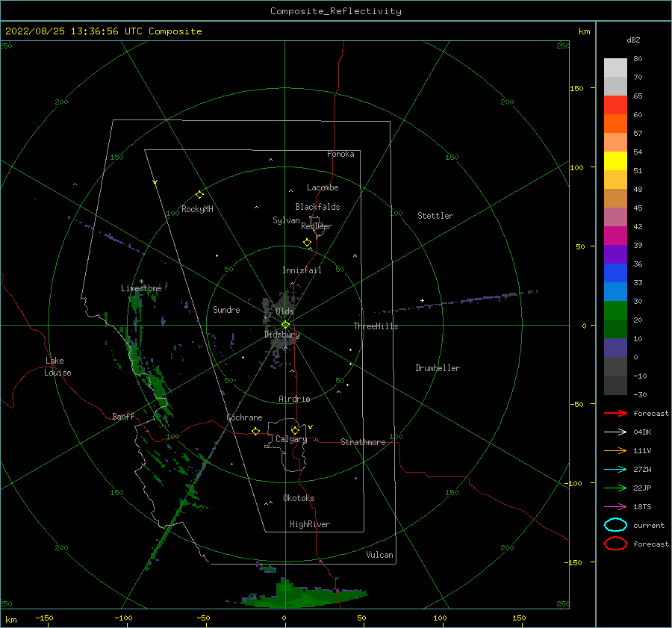Click the yellow diamond marker near RockyMH
The height and width of the screenshot is (628, 672).
199,195
